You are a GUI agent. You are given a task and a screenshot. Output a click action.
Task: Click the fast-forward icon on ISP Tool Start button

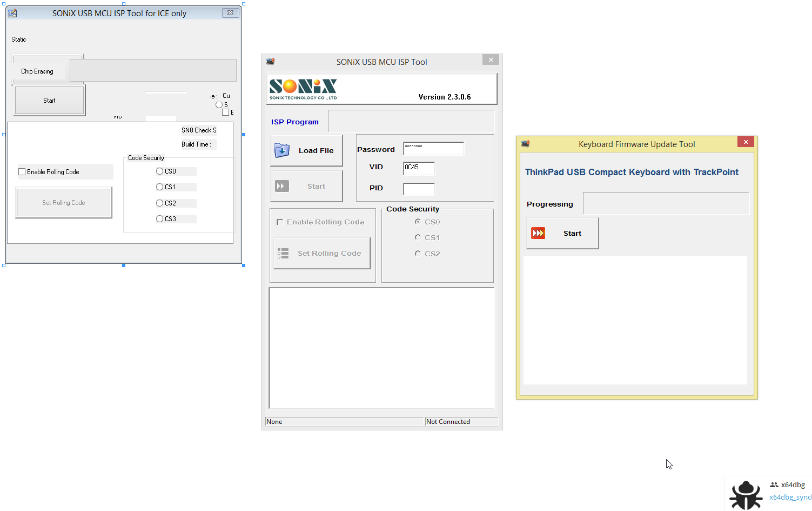pyautogui.click(x=281, y=186)
